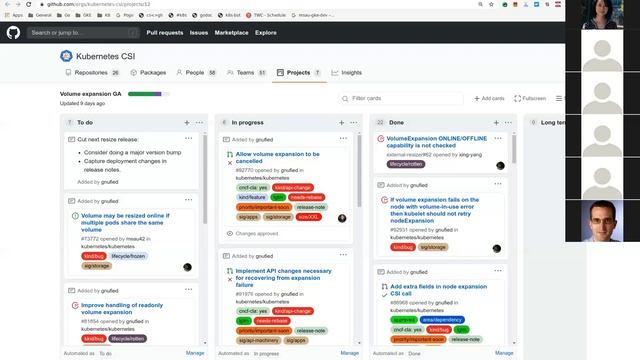The height and width of the screenshot is (360, 640).
Task: Enter Fullscreen mode for the board
Action: coord(530,98)
